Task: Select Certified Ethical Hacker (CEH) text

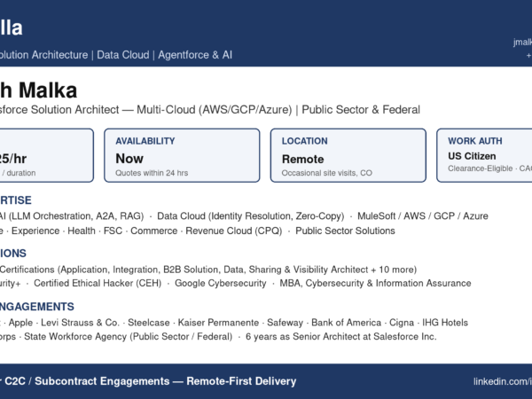Action: pyautogui.click(x=98, y=283)
